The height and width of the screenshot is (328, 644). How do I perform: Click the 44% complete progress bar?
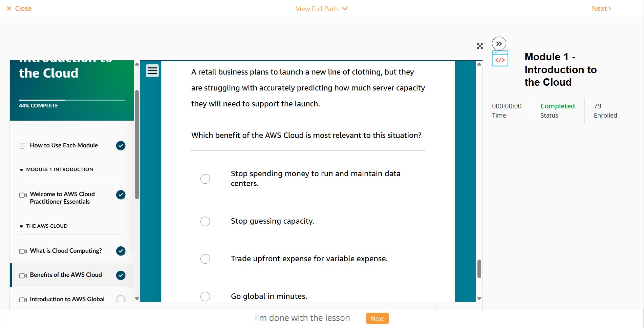click(72, 100)
